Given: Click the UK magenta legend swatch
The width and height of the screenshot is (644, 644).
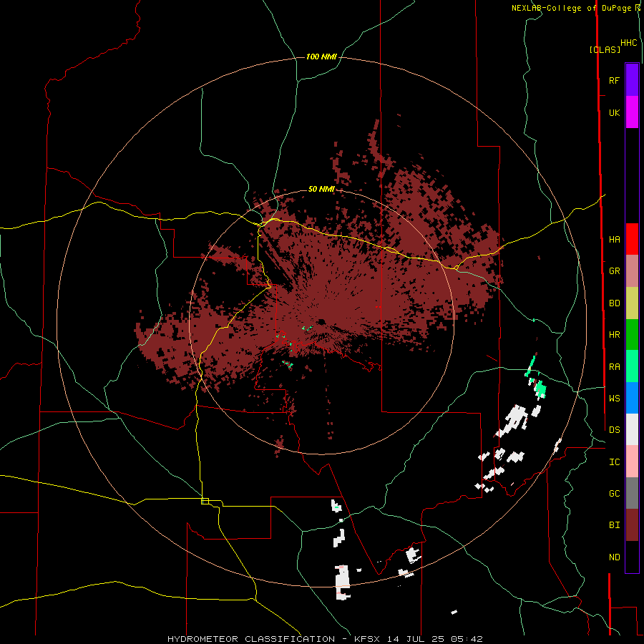Looking at the screenshot, I should point(632,112).
